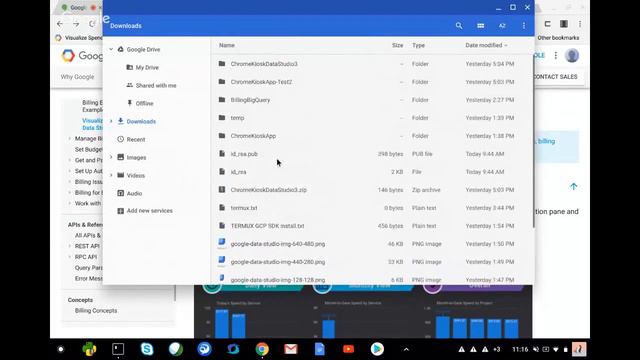The image size is (640, 360).
Task: Click zip icon of ChromeKioskDataStudio3.zip
Action: coord(222,189)
